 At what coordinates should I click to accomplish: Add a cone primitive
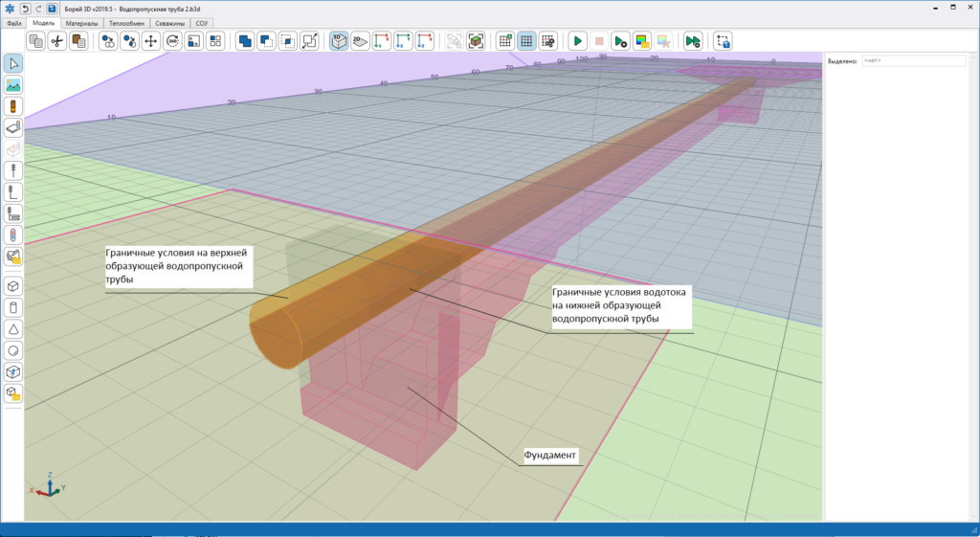click(13, 329)
